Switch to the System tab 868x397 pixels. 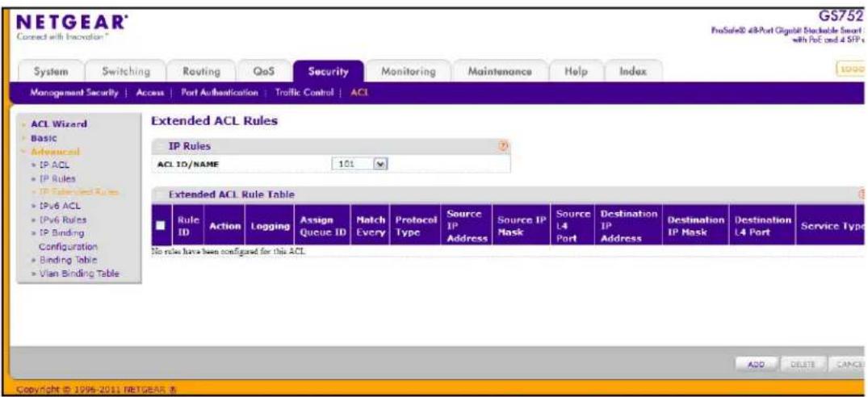tap(51, 72)
